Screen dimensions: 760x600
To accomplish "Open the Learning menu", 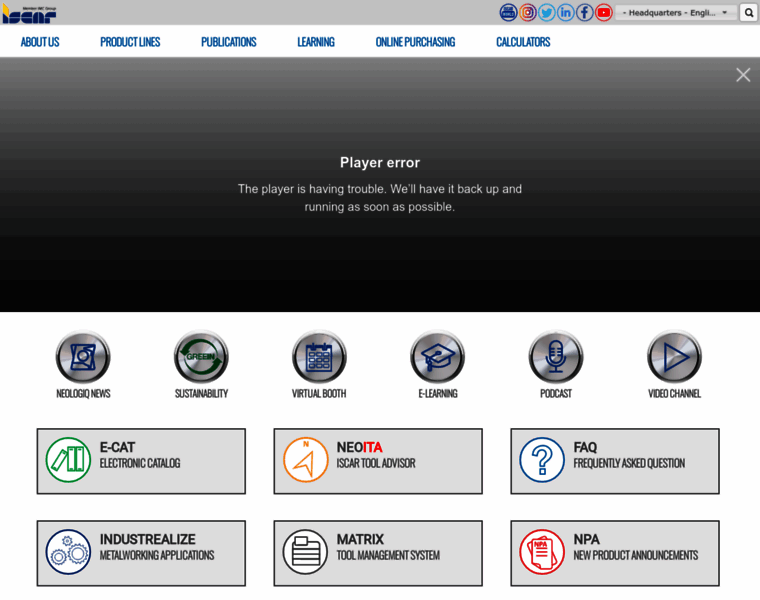I will (x=316, y=42).
